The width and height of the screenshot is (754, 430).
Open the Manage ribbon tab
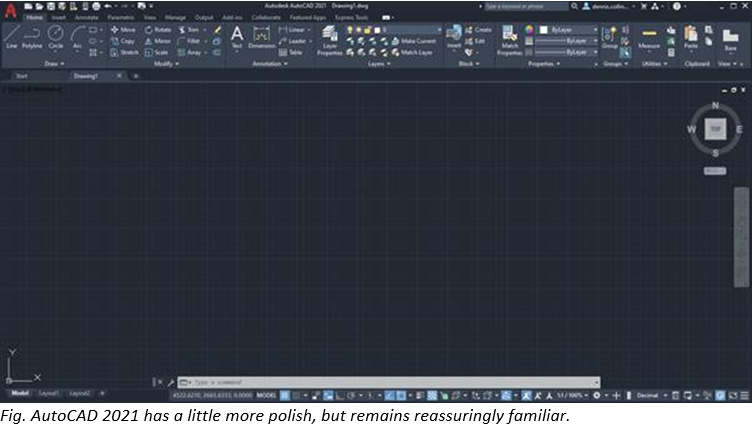coord(175,17)
